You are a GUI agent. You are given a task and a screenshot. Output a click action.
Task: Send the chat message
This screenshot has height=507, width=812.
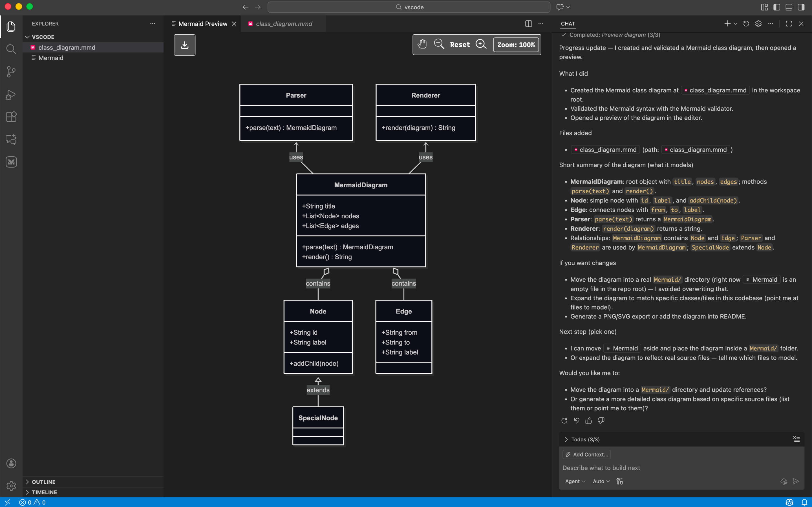tap(796, 481)
